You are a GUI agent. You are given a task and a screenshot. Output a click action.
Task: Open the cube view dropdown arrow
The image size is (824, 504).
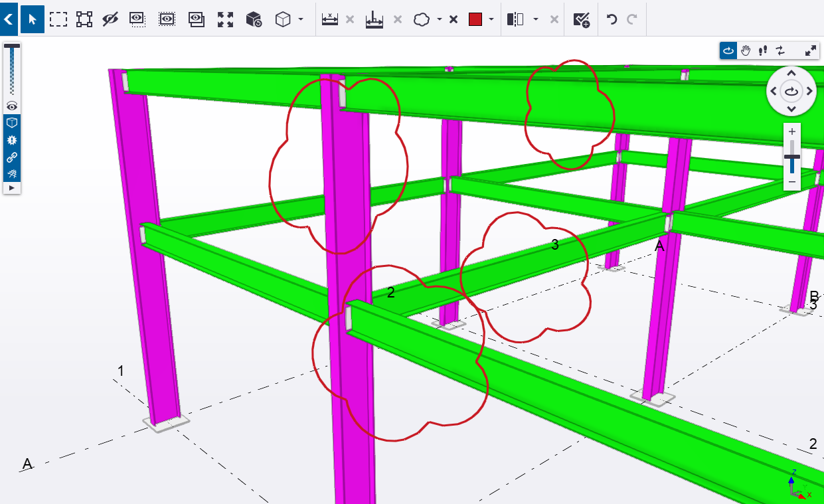[x=301, y=19]
